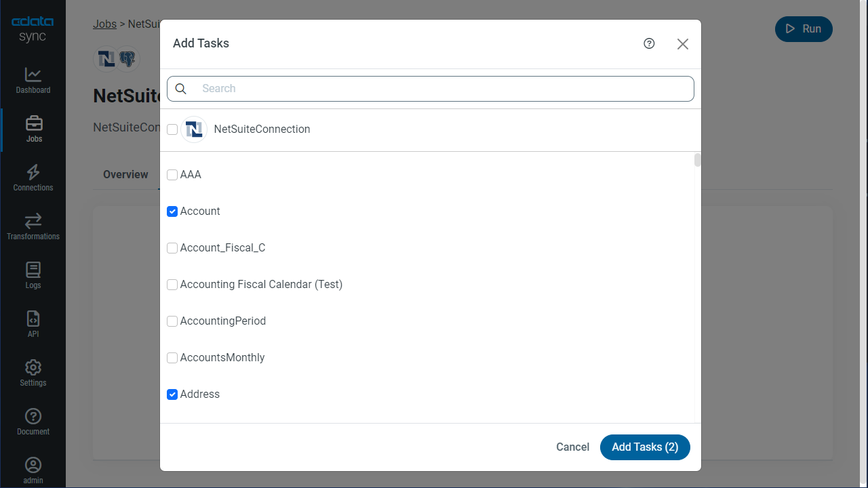Open the admin user icon

[x=33, y=465]
